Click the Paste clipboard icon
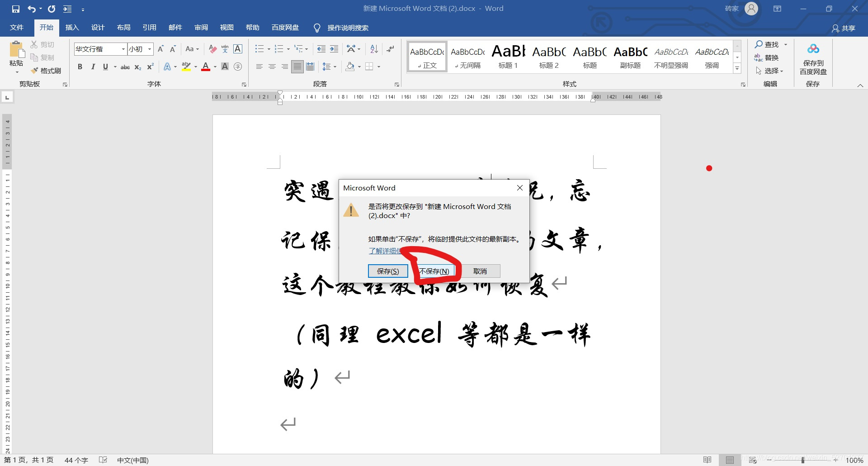The image size is (868, 466). pos(16,50)
